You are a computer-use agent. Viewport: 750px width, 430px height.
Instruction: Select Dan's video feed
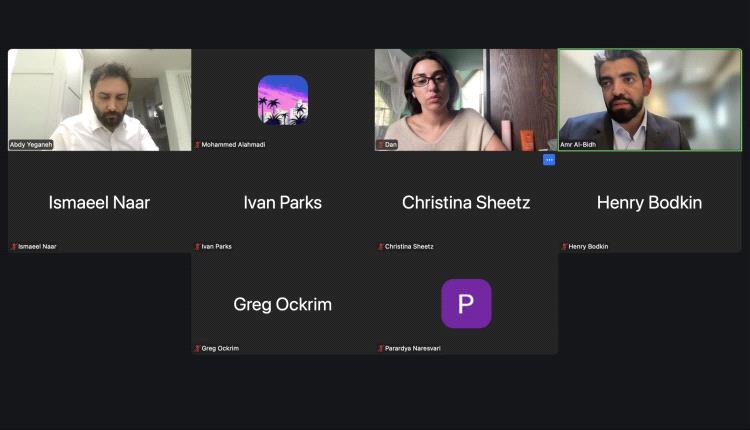pyautogui.click(x=466, y=100)
